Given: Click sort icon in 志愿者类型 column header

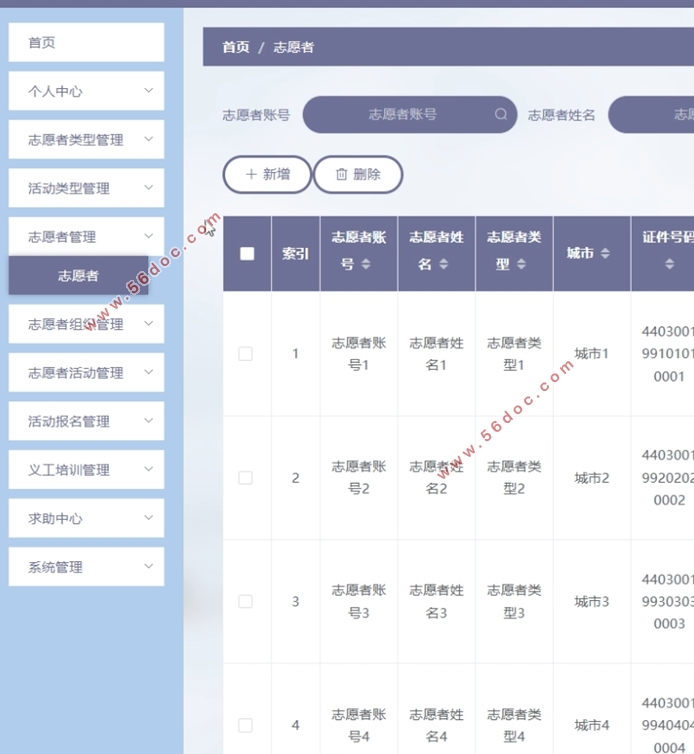Looking at the screenshot, I should click(x=522, y=264).
